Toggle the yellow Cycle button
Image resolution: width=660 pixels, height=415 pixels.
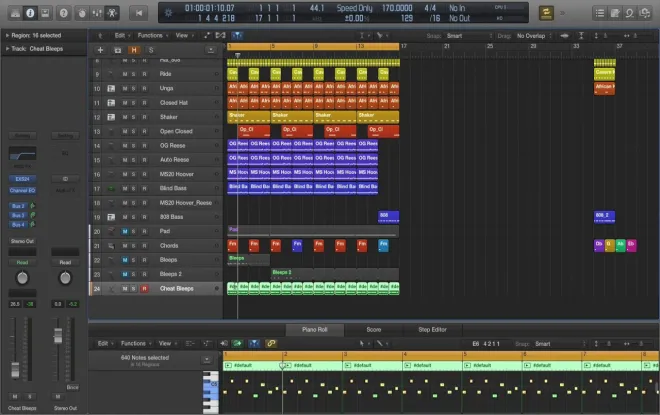(546, 13)
